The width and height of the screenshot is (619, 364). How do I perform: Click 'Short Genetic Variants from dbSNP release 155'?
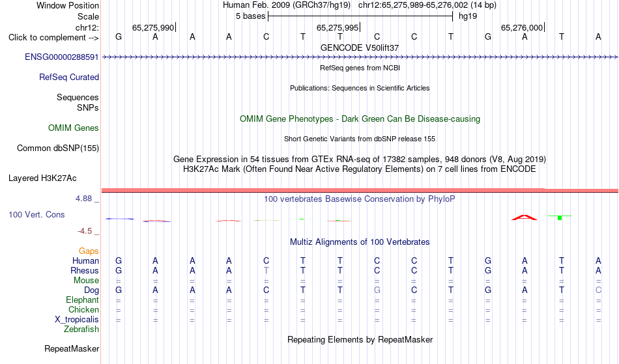click(360, 139)
